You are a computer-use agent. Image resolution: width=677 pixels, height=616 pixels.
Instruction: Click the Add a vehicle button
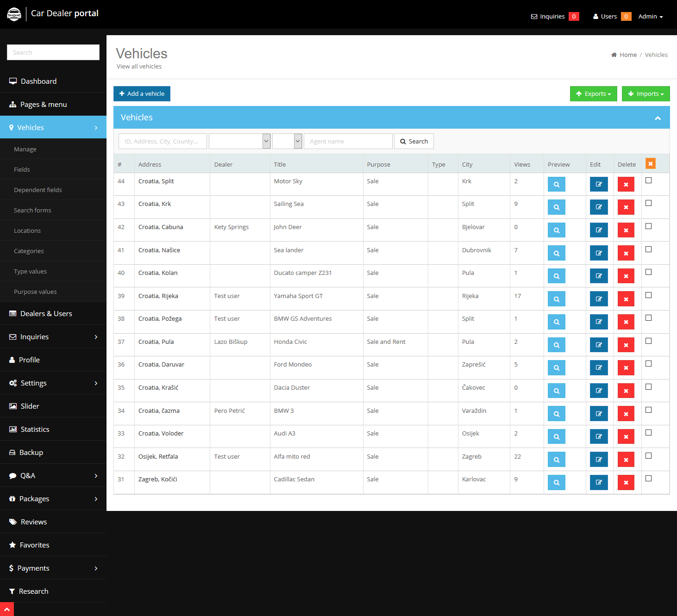click(x=142, y=93)
